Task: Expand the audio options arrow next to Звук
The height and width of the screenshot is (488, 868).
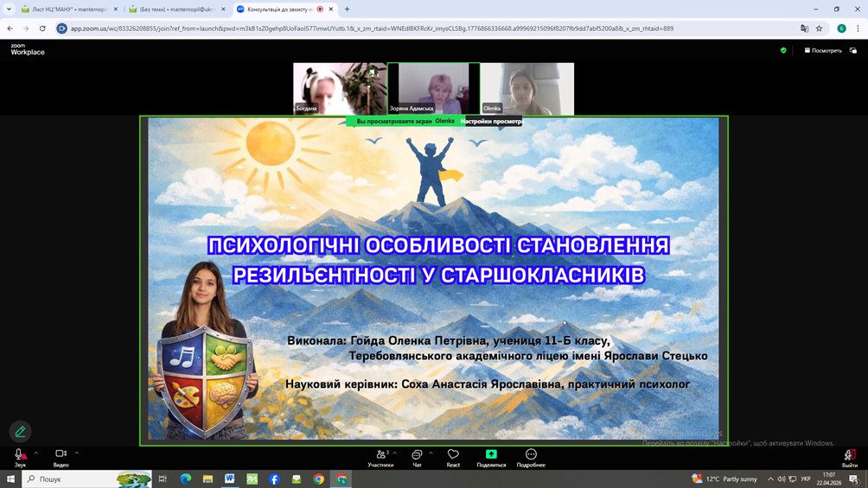Action: coord(36,453)
